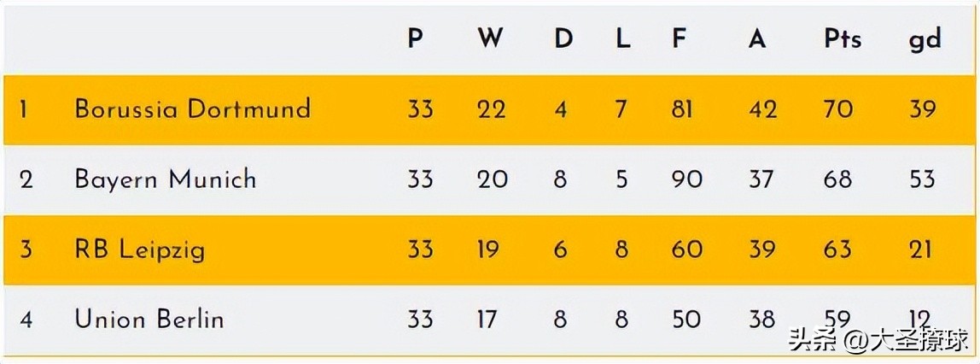Click Bayern Munich's 90 goals scored
This screenshot has width=980, height=364.
[x=686, y=179]
